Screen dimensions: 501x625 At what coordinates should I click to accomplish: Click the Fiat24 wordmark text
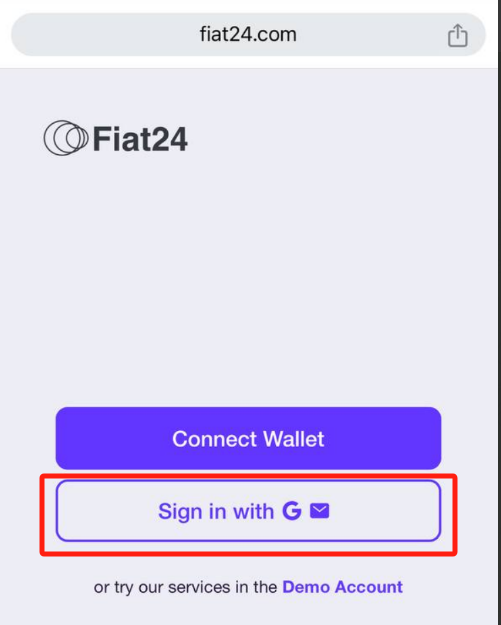(x=140, y=139)
